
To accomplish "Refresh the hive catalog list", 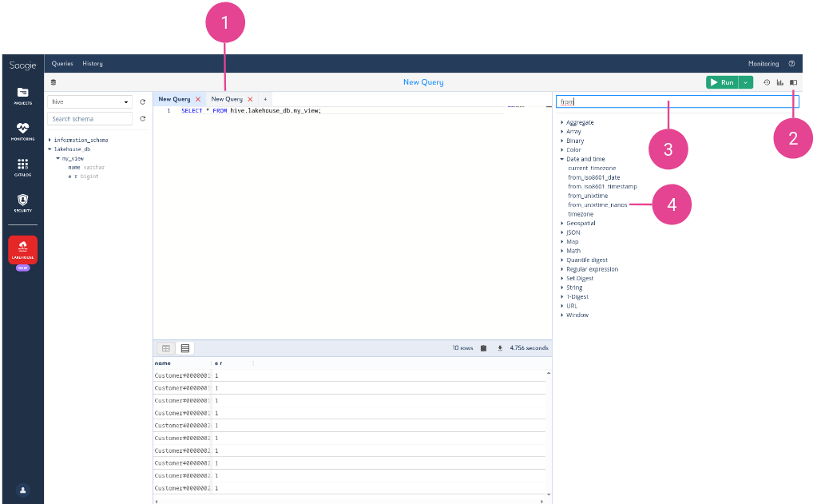I will pos(142,101).
